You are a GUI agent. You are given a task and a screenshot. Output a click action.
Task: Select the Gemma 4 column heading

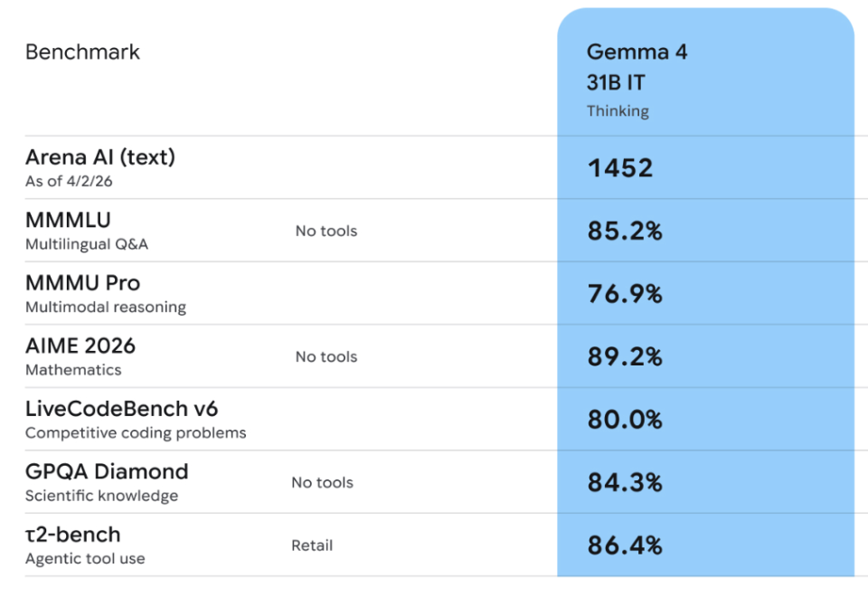(637, 52)
